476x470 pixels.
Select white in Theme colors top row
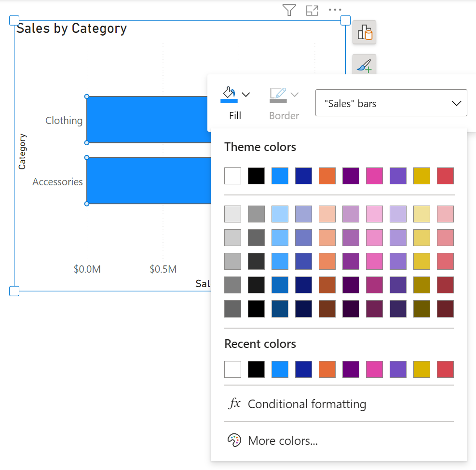click(x=232, y=176)
